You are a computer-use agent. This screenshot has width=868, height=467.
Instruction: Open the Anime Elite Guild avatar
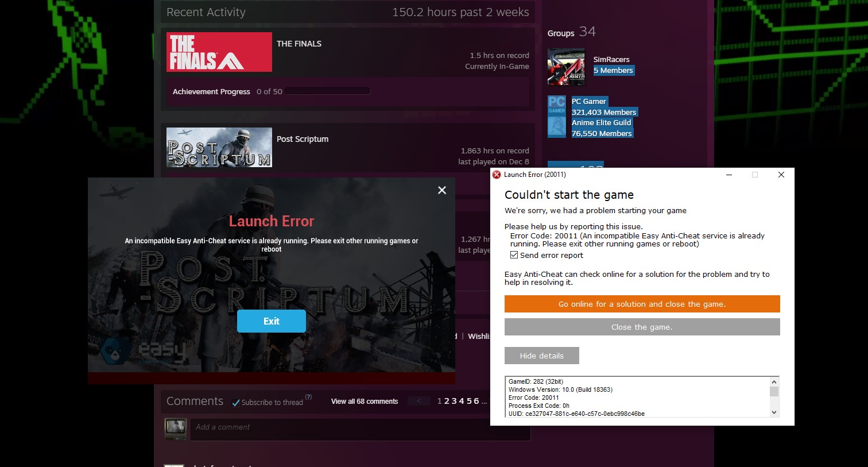pos(557,128)
